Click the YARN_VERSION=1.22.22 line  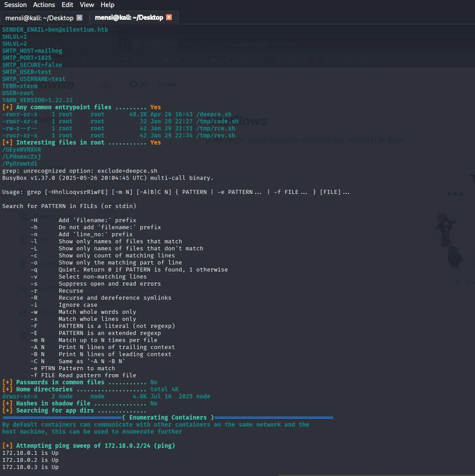click(x=37, y=100)
